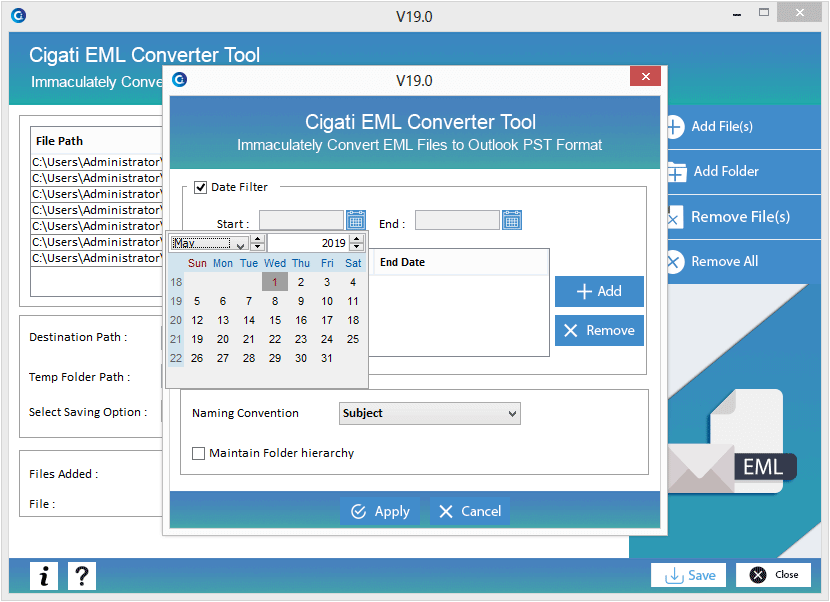Select May 26 in the calendar

tap(197, 358)
